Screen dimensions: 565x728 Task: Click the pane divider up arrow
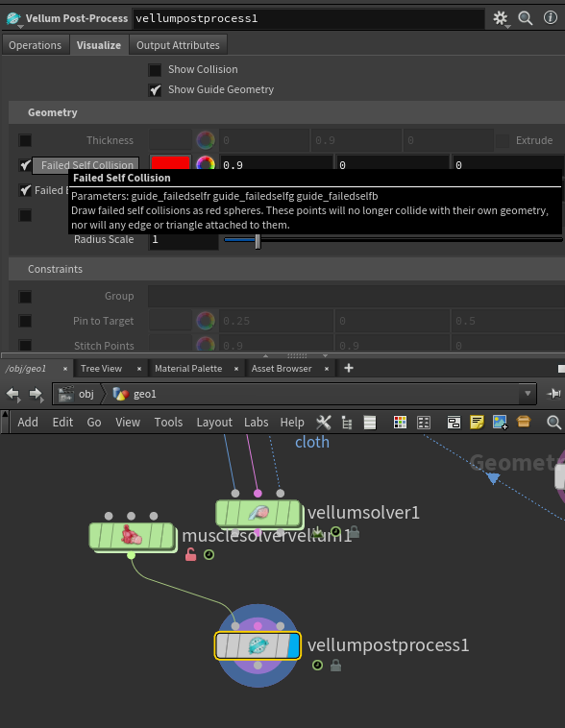(266, 356)
